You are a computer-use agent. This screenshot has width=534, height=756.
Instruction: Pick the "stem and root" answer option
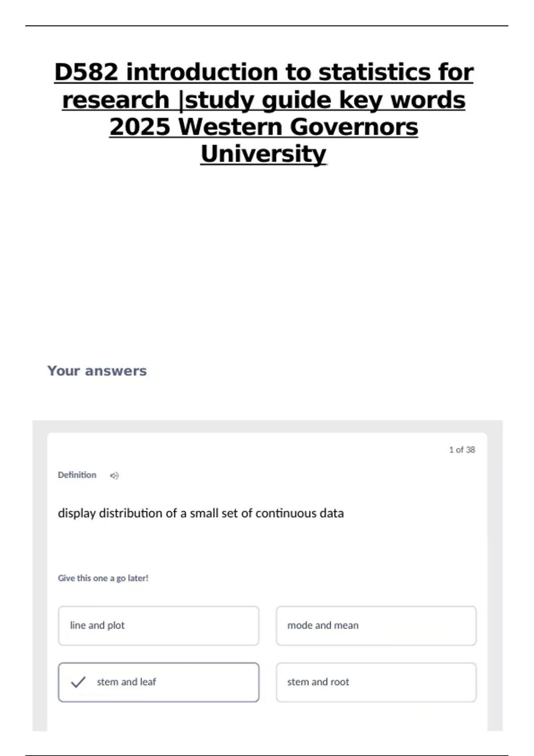tap(376, 682)
